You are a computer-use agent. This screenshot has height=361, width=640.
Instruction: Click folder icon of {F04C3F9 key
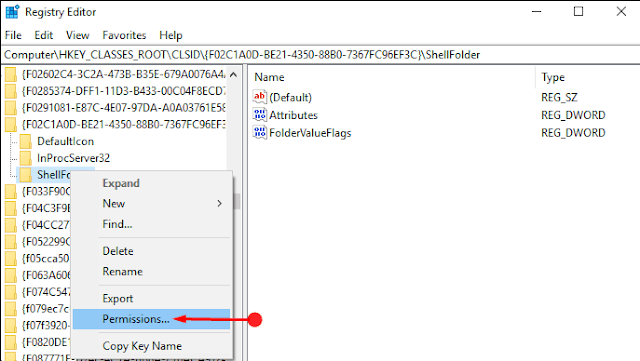click(x=11, y=208)
